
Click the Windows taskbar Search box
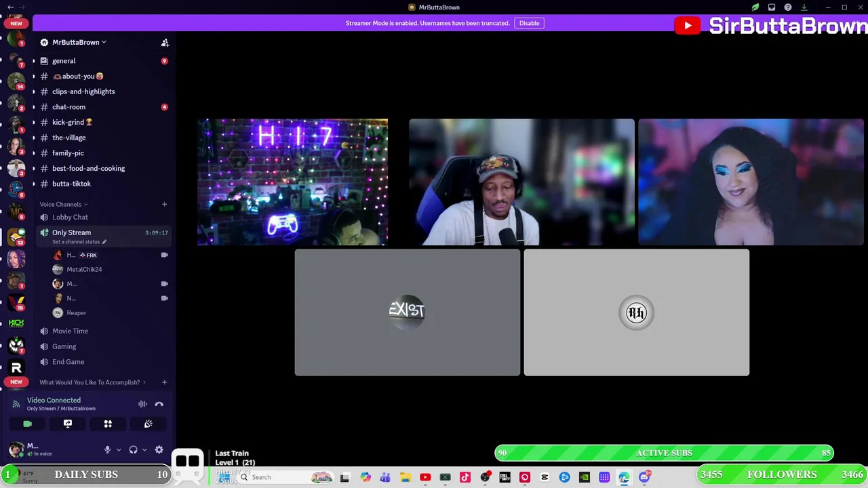285,477
